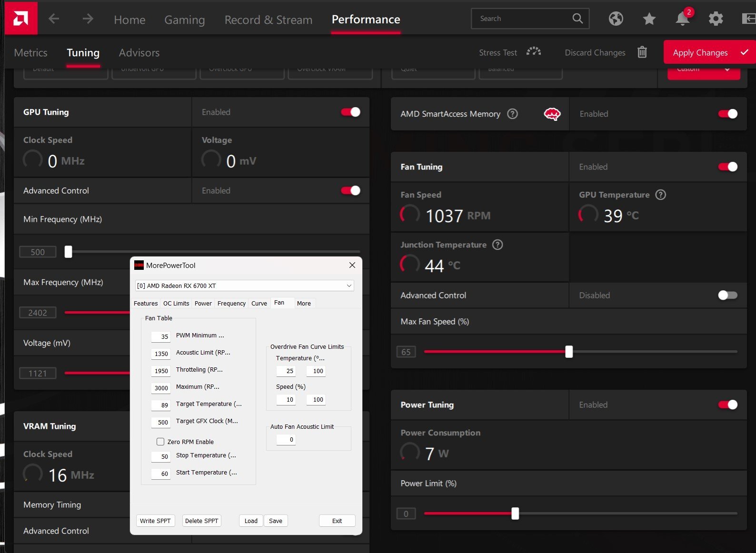Click Save button in MorePowerTool

point(276,521)
